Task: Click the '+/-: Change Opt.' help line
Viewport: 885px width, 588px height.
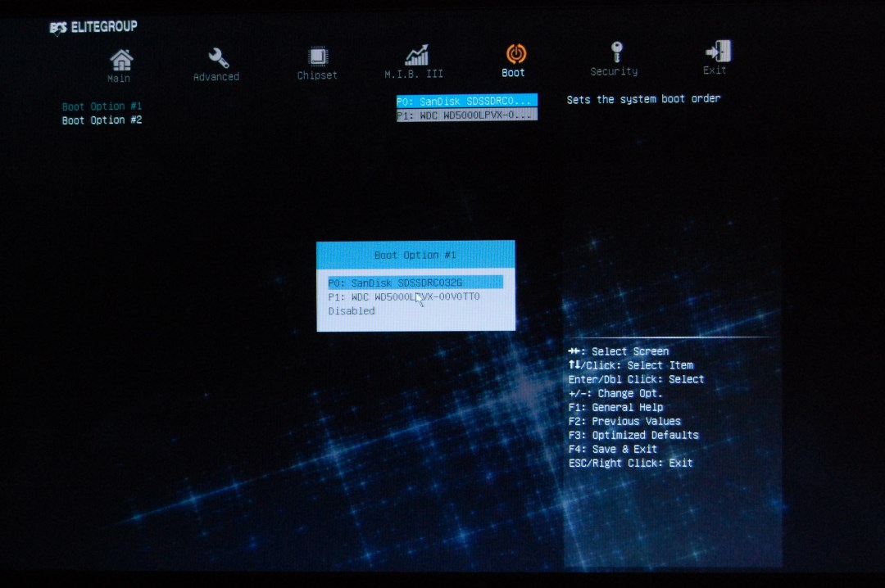Action: [615, 393]
